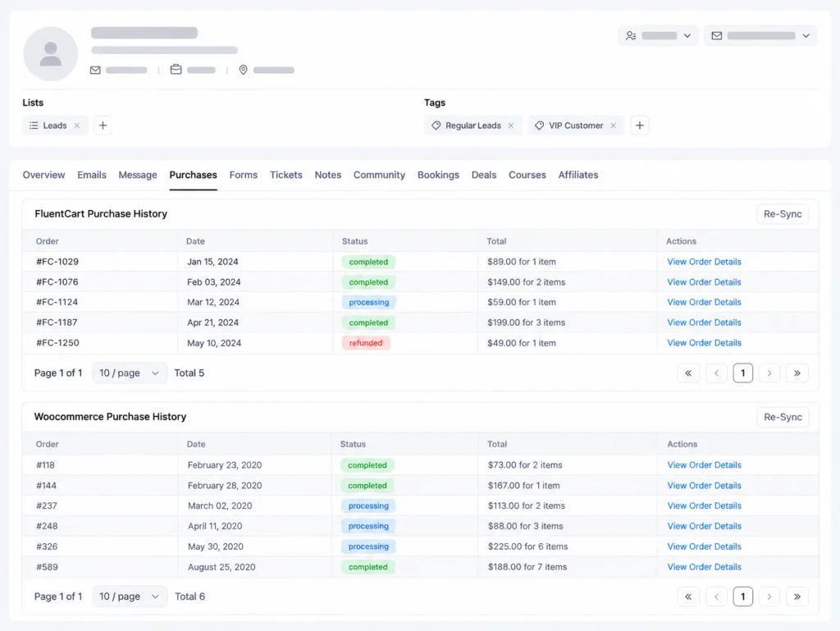Jump to first page in FluentCart pagination

tap(688, 373)
